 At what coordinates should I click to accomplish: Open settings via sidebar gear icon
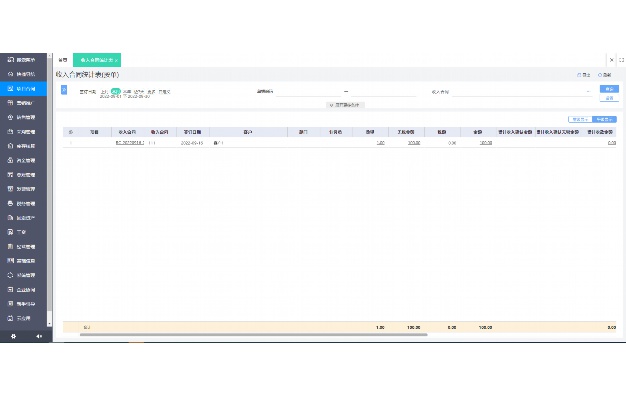coord(13,337)
